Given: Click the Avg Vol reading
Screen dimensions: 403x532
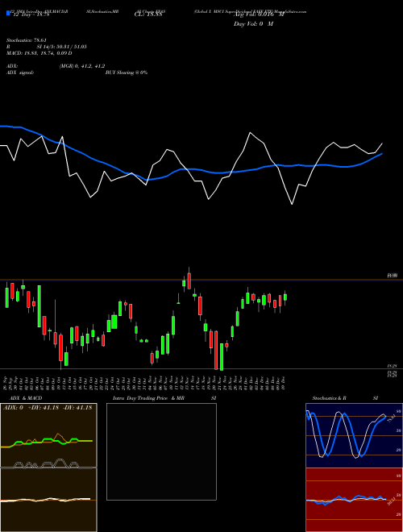Looking at the screenshot, I should pos(259,15).
